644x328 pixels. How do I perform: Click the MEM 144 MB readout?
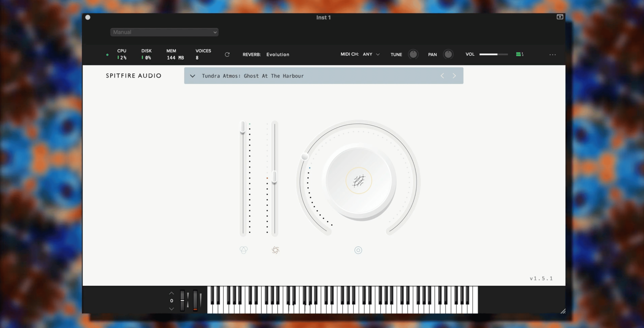(175, 54)
